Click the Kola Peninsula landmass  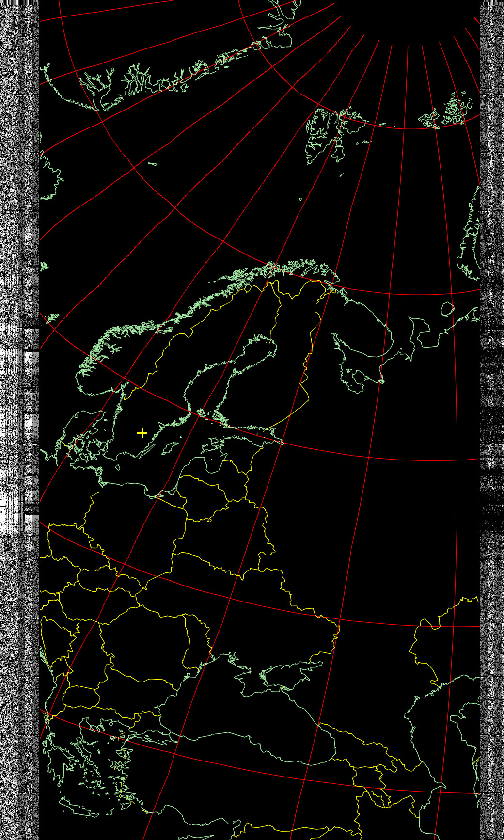coord(361,325)
